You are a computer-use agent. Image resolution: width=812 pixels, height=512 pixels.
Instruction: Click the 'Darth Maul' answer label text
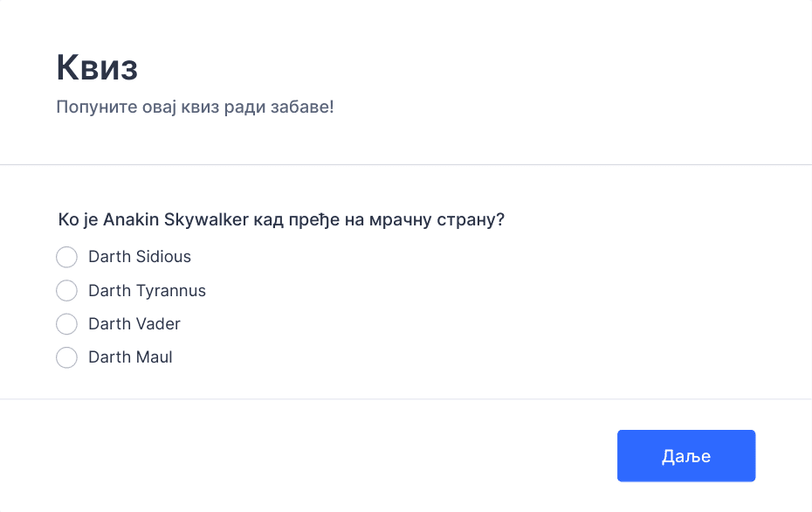pos(130,357)
